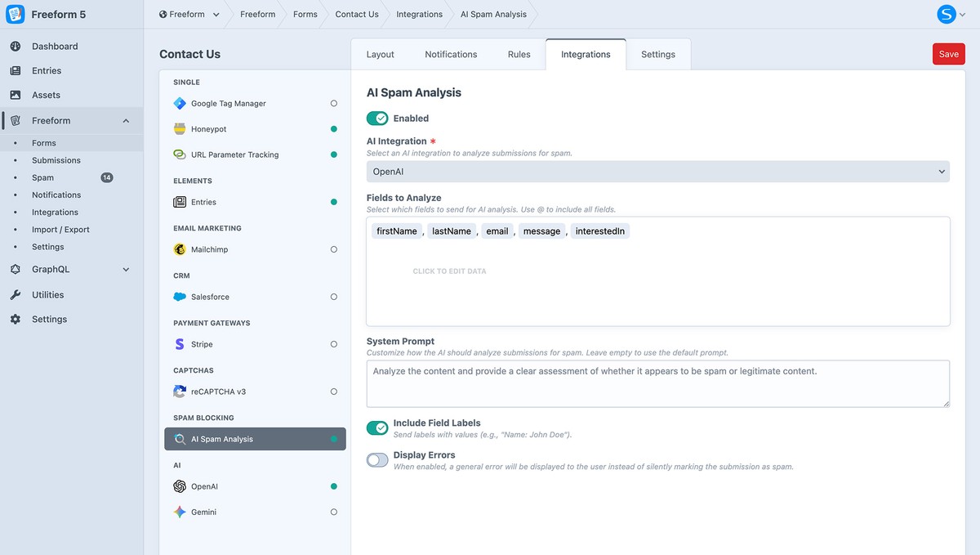Open the account menu dropdown arrow
980x555 pixels.
point(964,14)
